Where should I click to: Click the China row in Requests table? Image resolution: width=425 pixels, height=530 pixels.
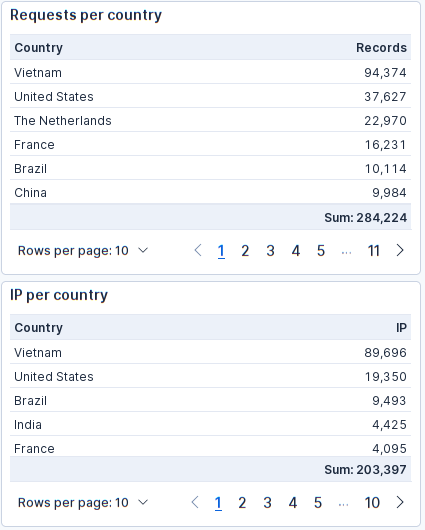210,192
